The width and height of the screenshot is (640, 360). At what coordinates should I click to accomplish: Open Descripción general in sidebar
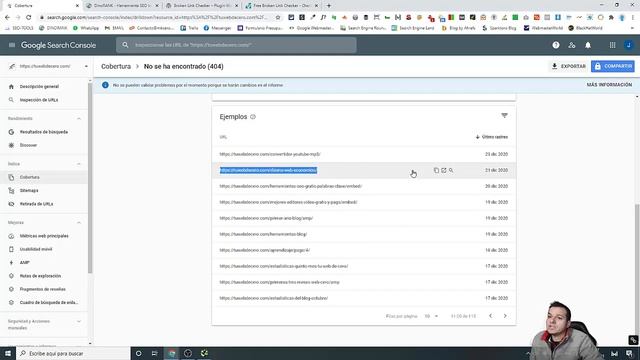(x=39, y=87)
